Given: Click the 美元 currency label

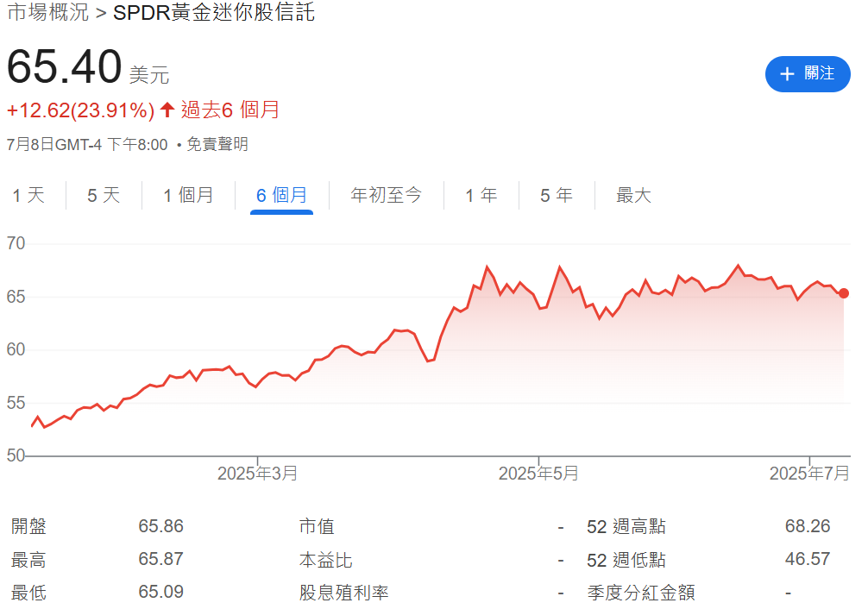Looking at the screenshot, I should (x=149, y=75).
